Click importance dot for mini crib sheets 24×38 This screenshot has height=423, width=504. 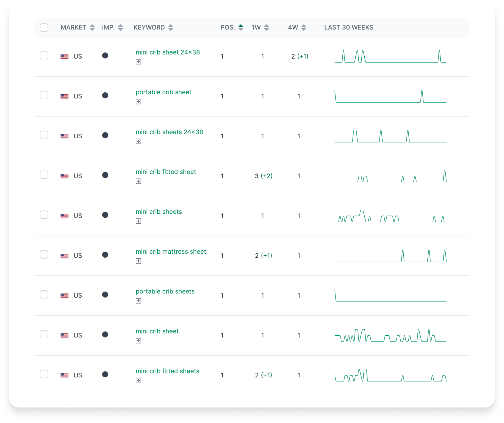tap(105, 135)
